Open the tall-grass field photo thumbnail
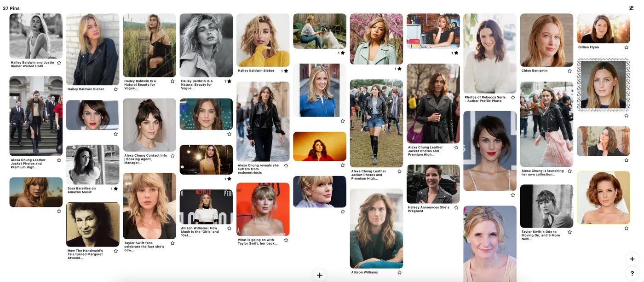 click(149, 45)
